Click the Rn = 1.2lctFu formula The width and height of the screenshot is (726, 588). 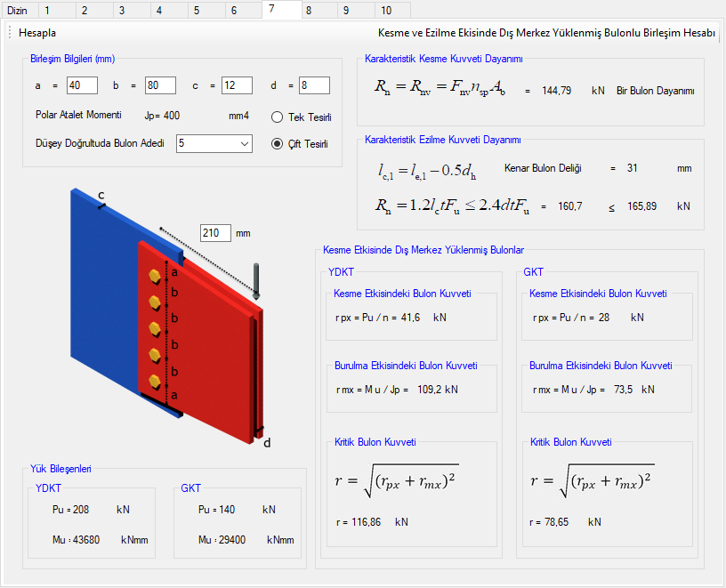tap(452, 206)
